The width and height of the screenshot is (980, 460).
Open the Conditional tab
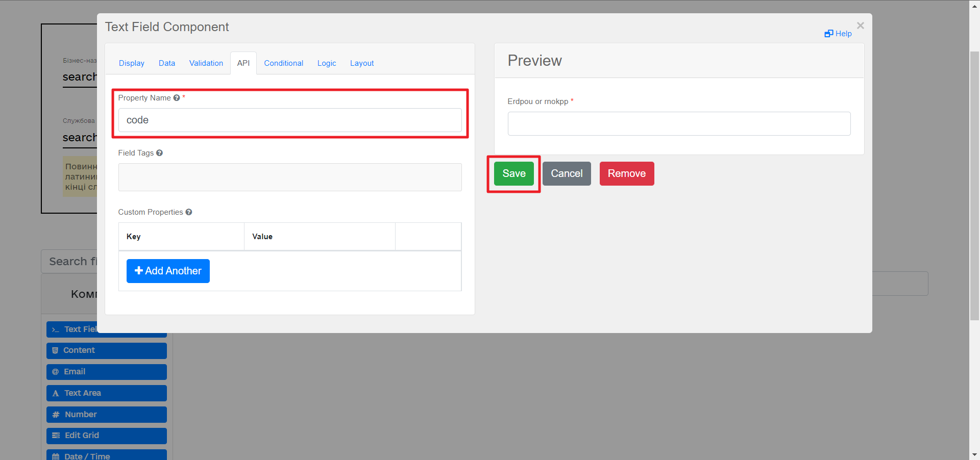coord(283,63)
